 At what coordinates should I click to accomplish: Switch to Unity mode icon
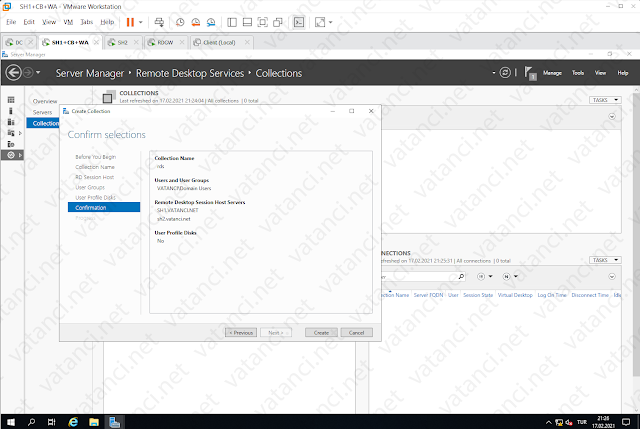pyautogui.click(x=278, y=22)
